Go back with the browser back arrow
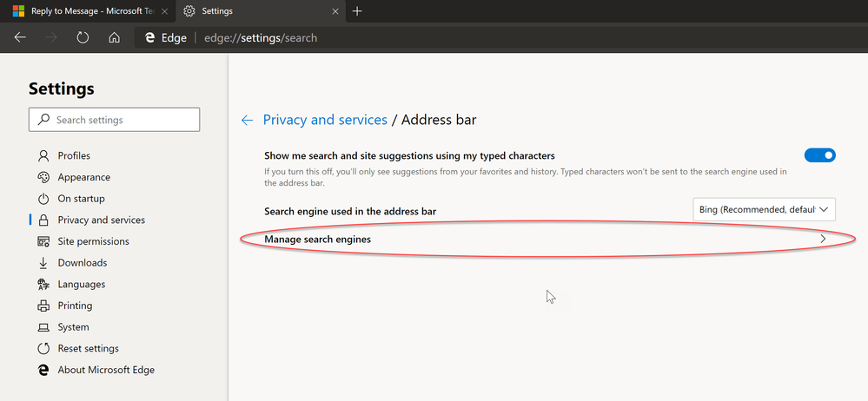Screen dimensions: 868x401 tap(20, 37)
